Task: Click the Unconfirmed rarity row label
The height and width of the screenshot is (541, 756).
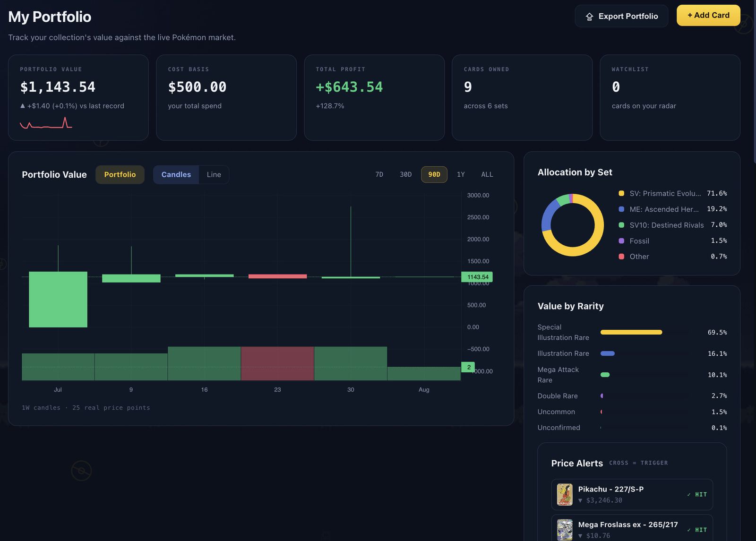Action: coord(558,428)
